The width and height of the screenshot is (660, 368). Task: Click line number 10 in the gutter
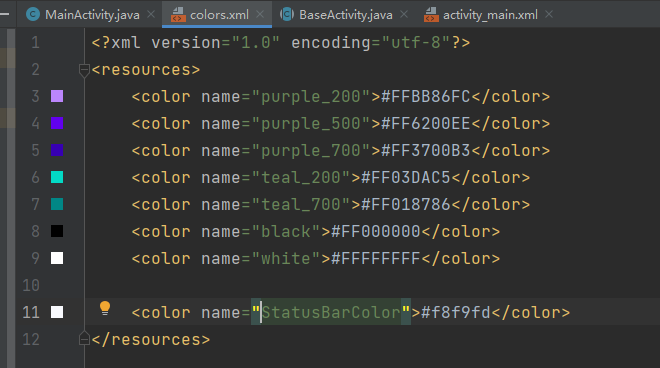31,285
